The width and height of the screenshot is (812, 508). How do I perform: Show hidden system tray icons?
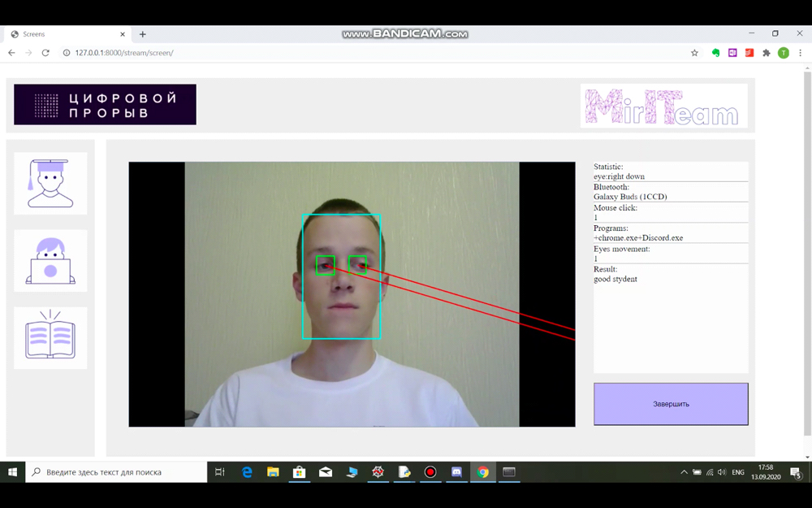[x=684, y=472]
